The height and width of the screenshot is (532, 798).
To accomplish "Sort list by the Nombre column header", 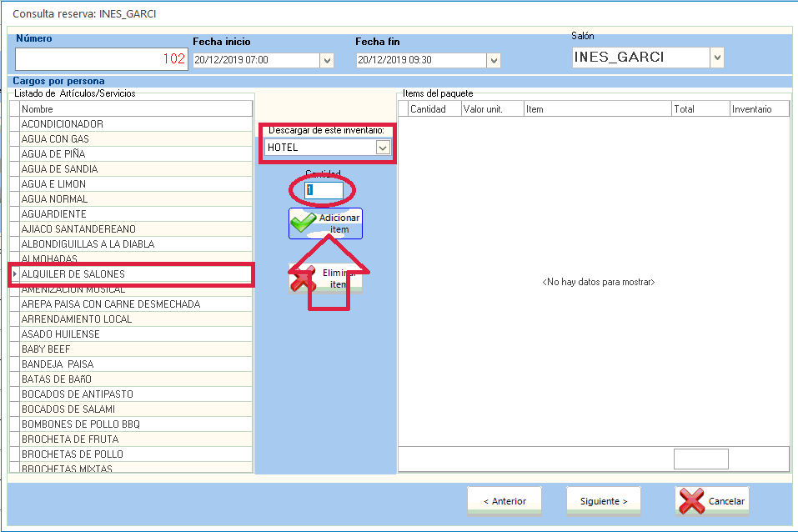I will pos(135,109).
